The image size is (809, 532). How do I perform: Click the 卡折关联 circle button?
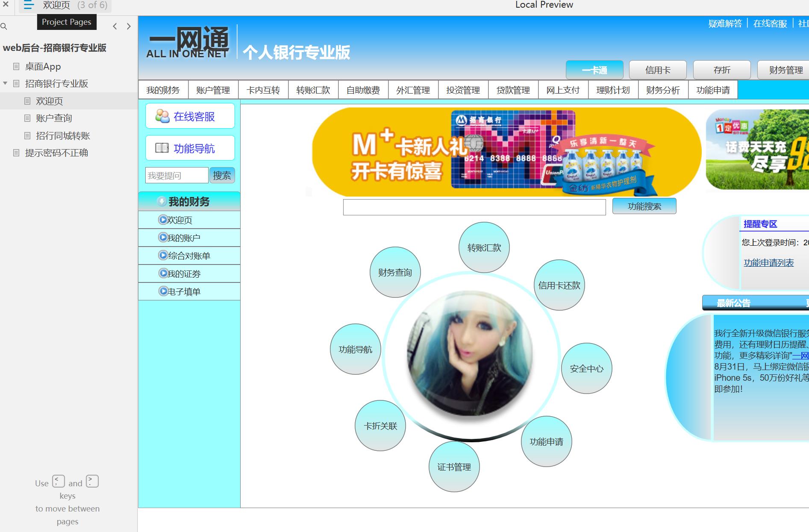[380, 426]
